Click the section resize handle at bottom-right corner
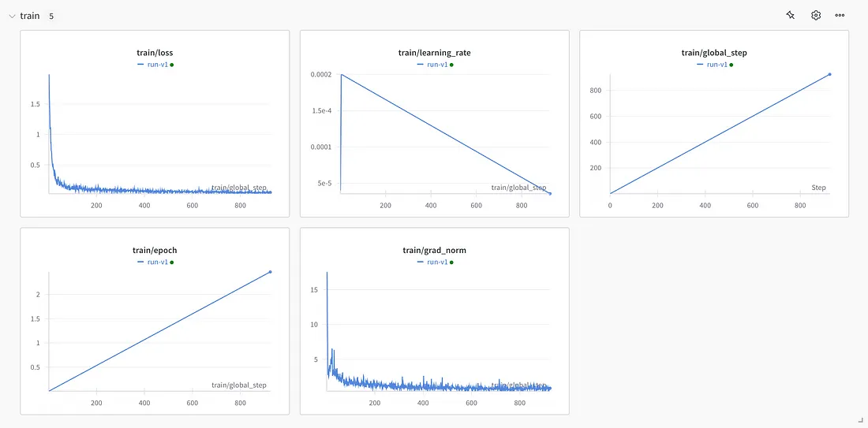This screenshot has width=868, height=428. click(859, 422)
